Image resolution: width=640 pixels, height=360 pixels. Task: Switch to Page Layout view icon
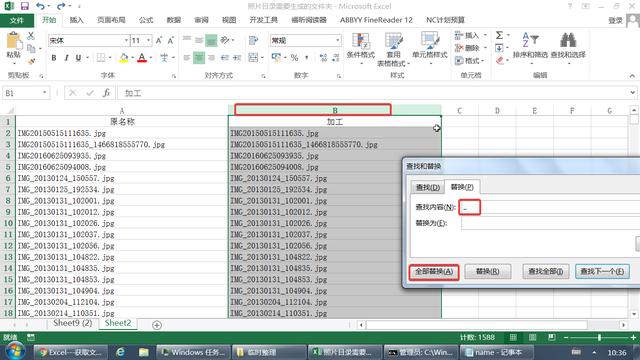533,337
